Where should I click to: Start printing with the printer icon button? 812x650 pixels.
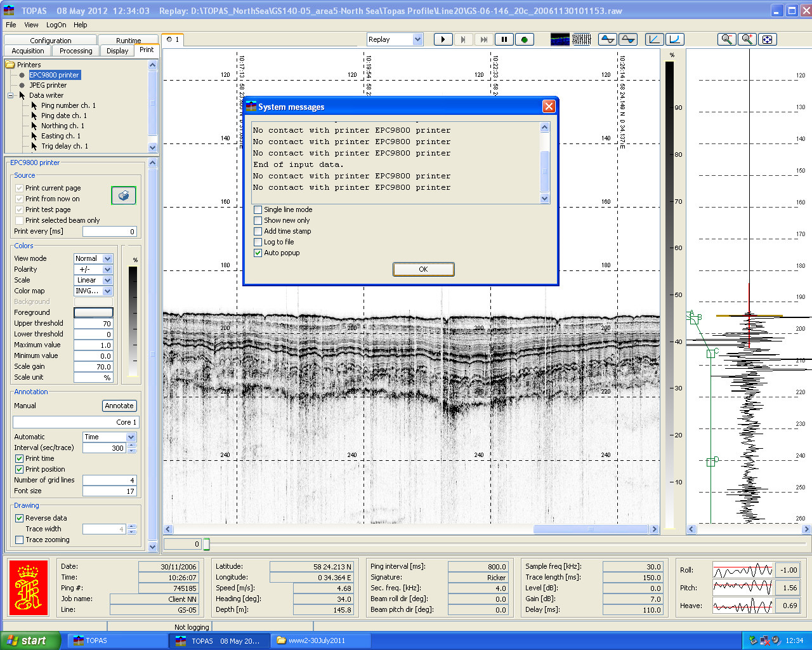click(x=124, y=196)
